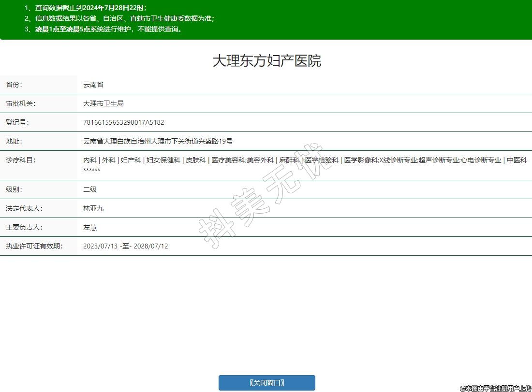
Task: Click the 诊疗科目 row label
Action: click(x=21, y=160)
